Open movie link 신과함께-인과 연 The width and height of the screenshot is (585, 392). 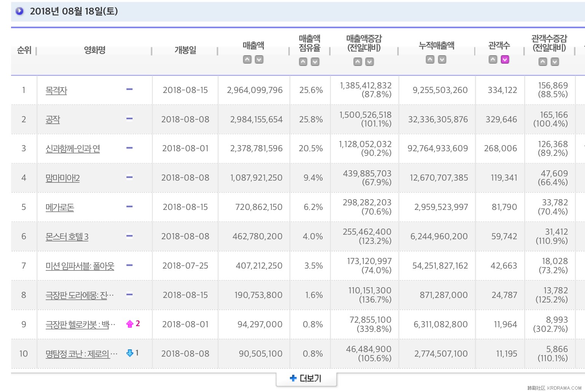(x=73, y=149)
